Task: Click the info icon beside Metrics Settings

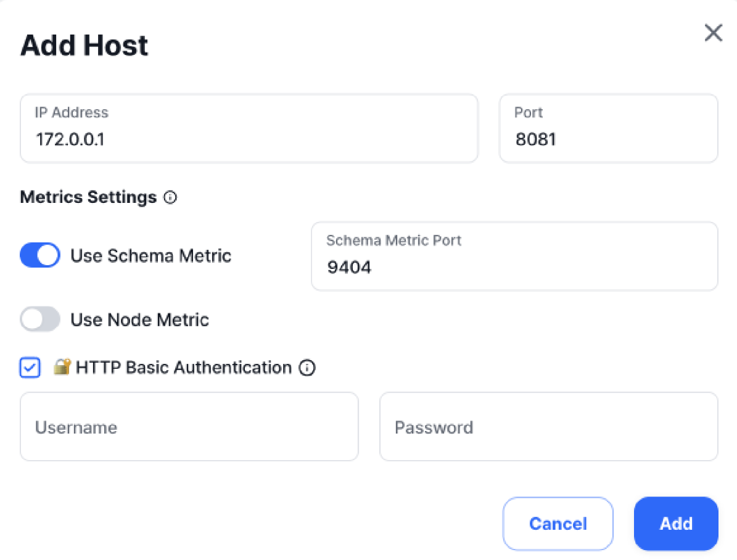Action: click(170, 197)
